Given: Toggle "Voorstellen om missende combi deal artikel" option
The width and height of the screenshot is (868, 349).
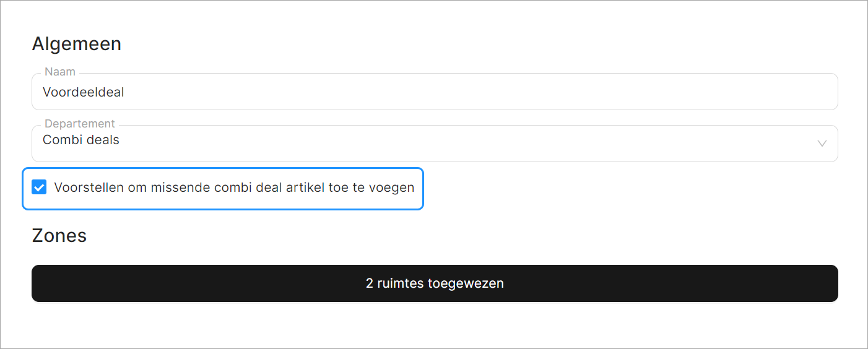Looking at the screenshot, I should click(40, 187).
